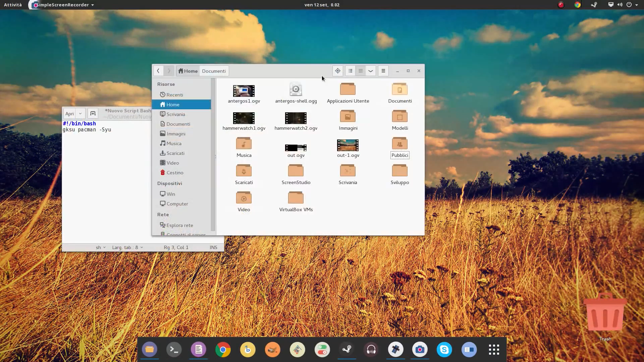Click the location target icon in file manager toolbar
This screenshot has height=362, width=644.
pos(338,71)
